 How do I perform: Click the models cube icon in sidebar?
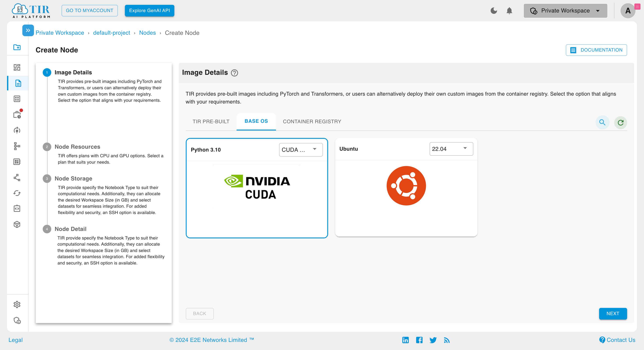(x=17, y=225)
